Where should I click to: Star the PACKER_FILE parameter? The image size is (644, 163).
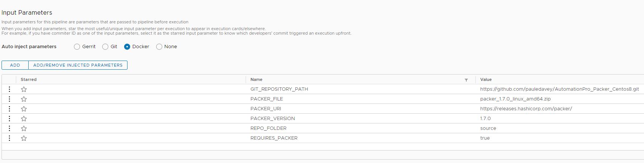(x=24, y=99)
